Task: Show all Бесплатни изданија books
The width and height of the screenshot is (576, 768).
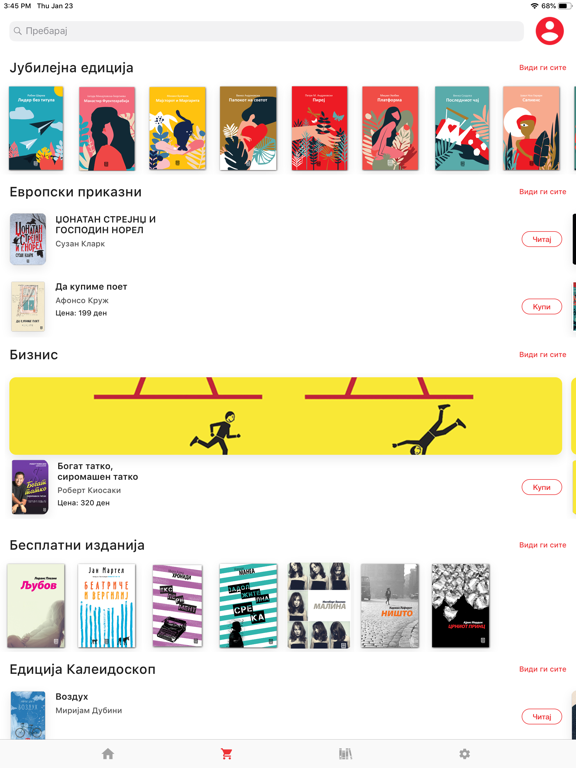Action: point(543,545)
